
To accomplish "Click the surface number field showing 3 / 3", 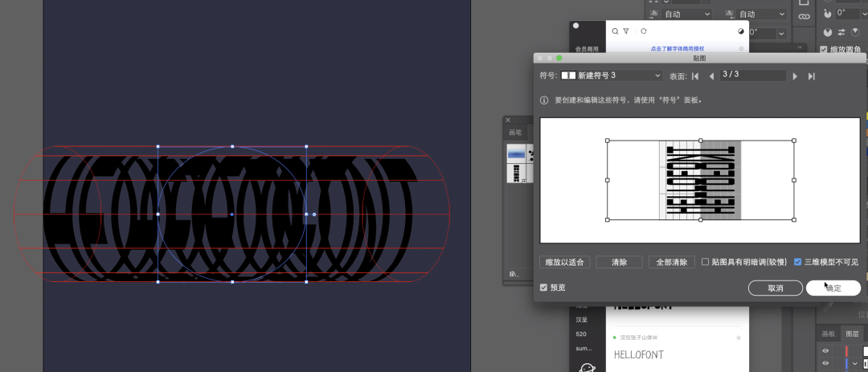I will tap(752, 76).
